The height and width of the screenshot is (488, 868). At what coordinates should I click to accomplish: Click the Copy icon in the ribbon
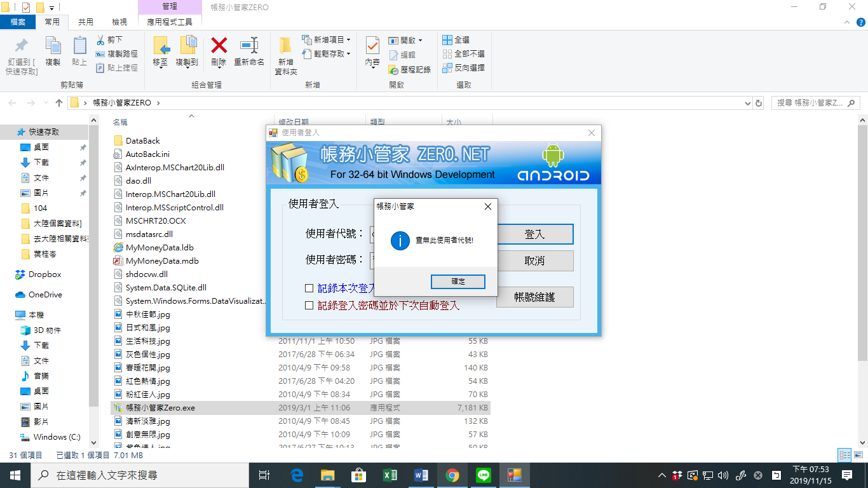click(x=53, y=46)
